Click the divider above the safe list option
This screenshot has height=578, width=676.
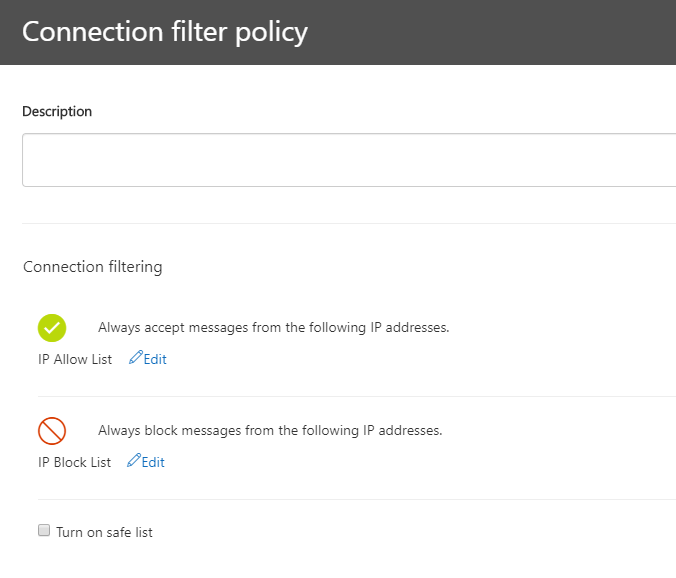click(357, 500)
